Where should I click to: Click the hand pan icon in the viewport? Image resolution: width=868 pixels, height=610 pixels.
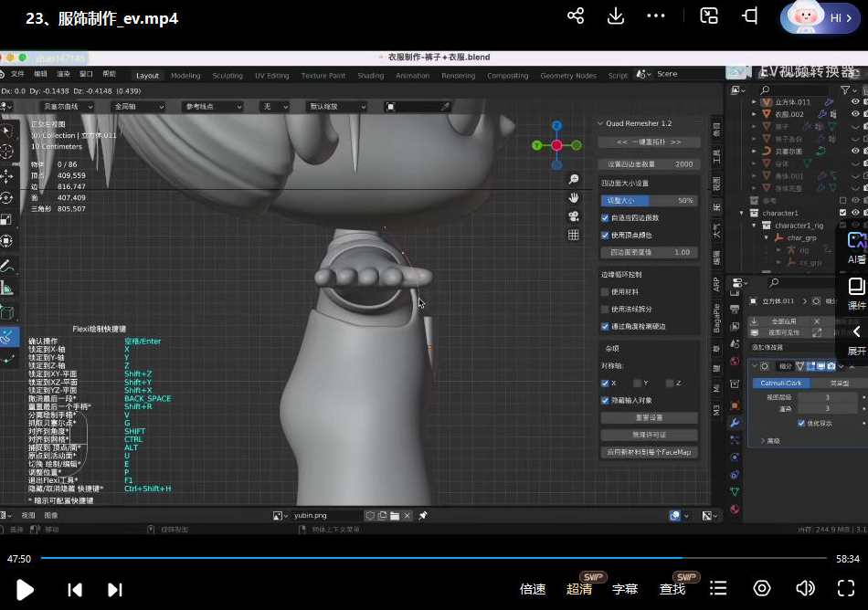(x=574, y=196)
